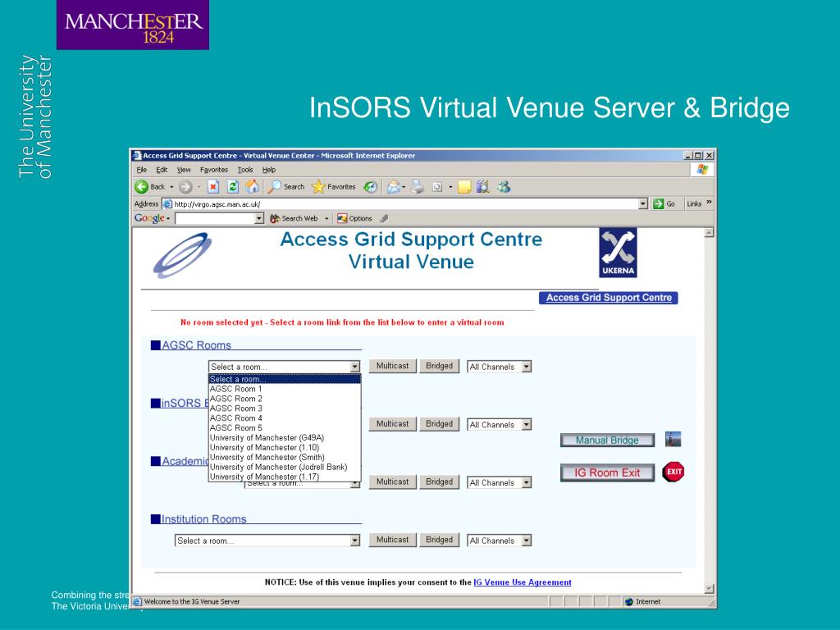The height and width of the screenshot is (630, 840).
Task: Print the page using the printer icon
Action: [x=418, y=186]
